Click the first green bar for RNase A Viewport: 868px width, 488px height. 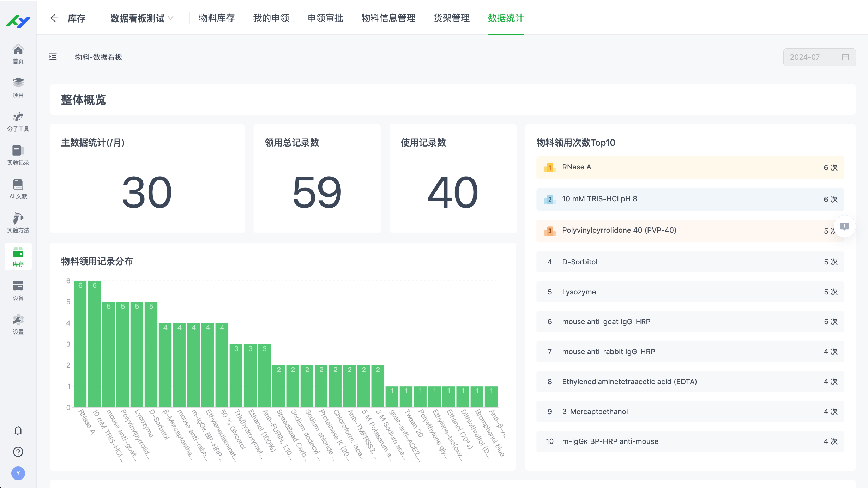coord(80,344)
